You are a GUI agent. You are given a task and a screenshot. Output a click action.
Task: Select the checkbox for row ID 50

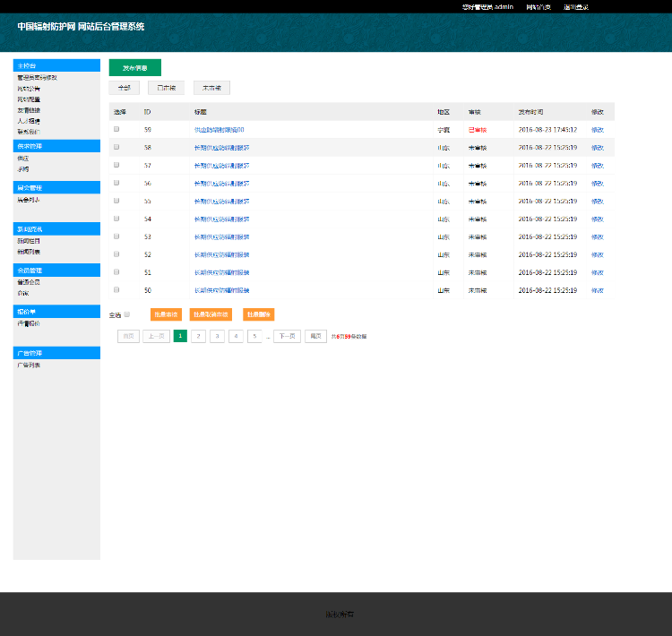pos(116,290)
